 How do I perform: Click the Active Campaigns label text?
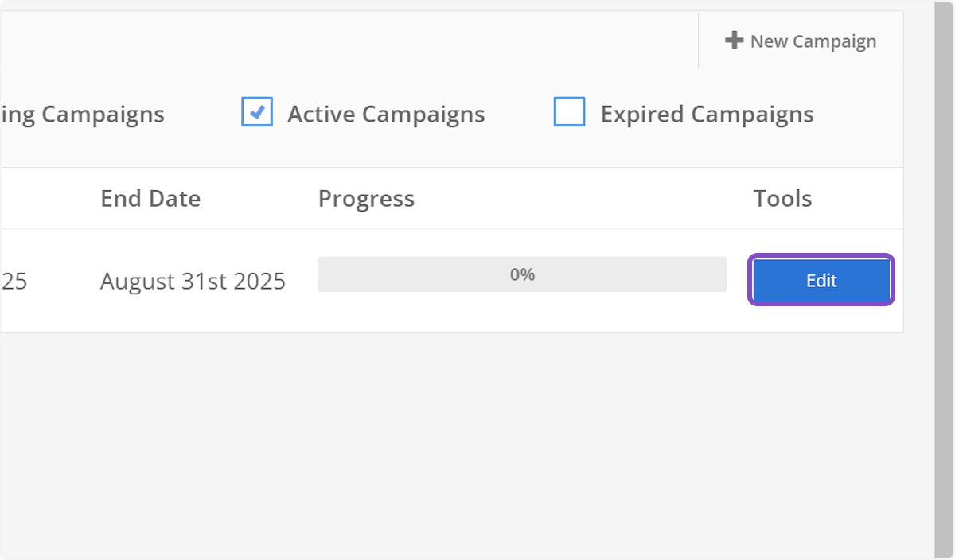coord(384,113)
